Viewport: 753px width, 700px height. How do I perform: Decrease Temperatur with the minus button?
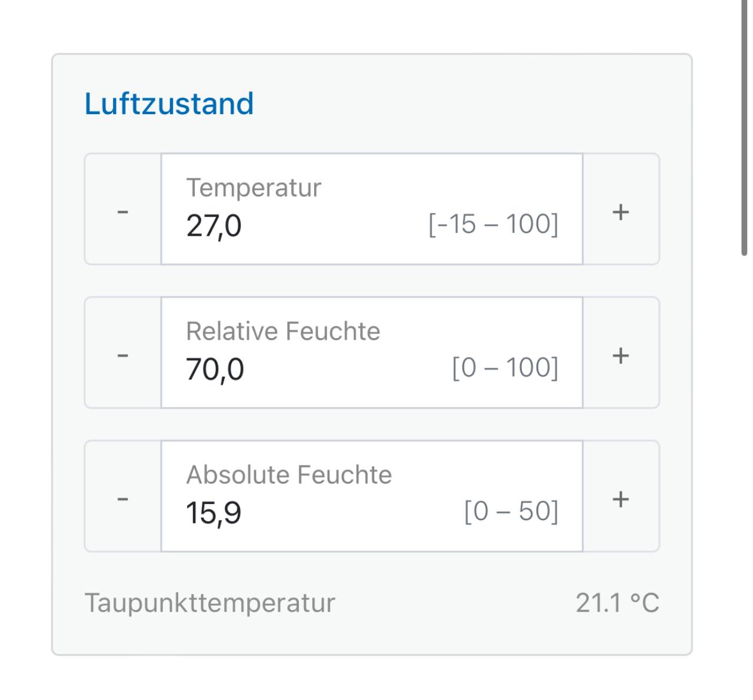click(x=123, y=210)
